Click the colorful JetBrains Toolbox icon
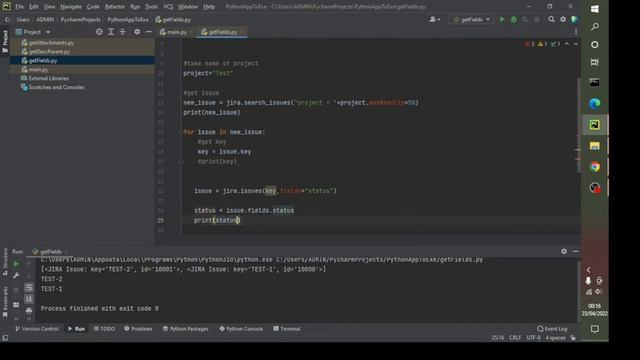 pos(575,19)
